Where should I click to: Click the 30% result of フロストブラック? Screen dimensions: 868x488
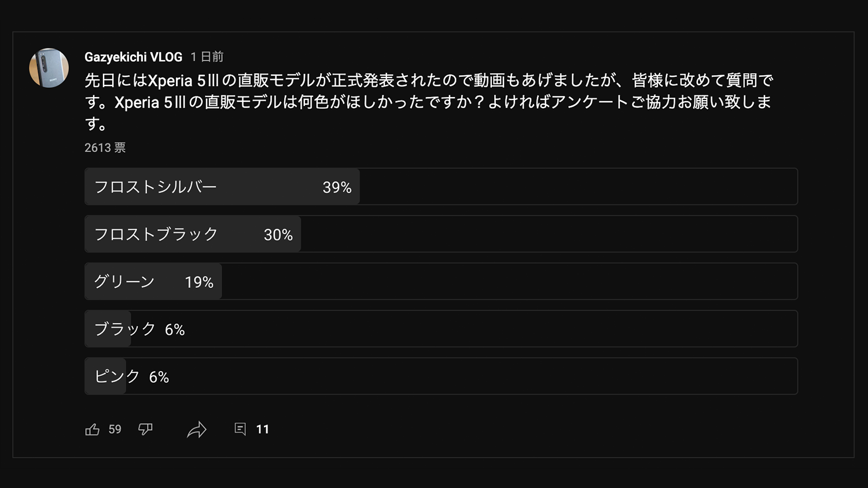point(278,235)
